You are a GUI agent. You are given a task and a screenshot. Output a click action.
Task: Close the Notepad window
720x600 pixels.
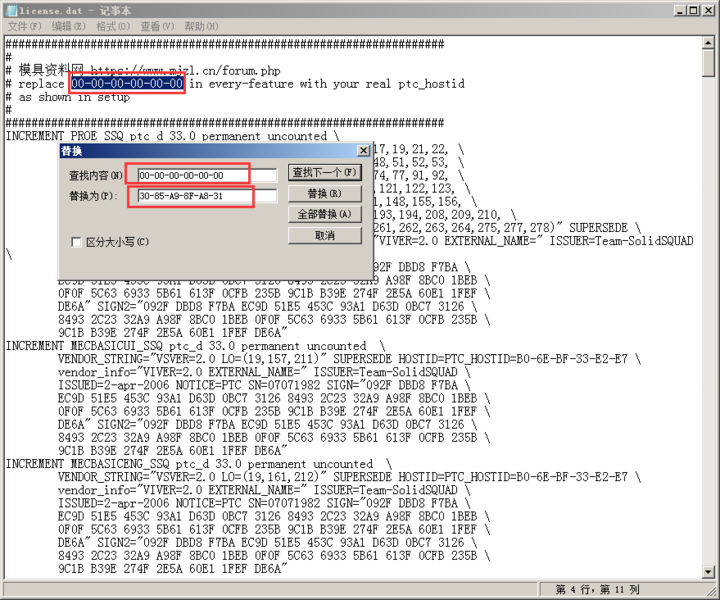pos(708,10)
